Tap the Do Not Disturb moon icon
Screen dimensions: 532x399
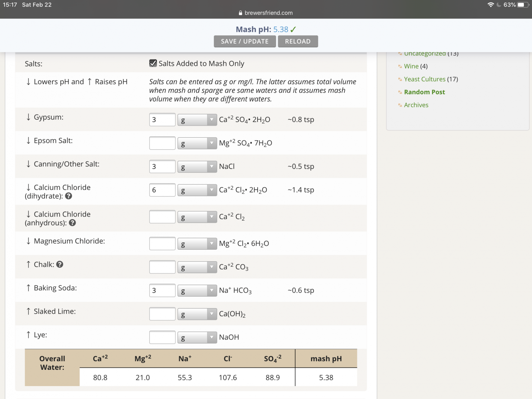coord(499,5)
